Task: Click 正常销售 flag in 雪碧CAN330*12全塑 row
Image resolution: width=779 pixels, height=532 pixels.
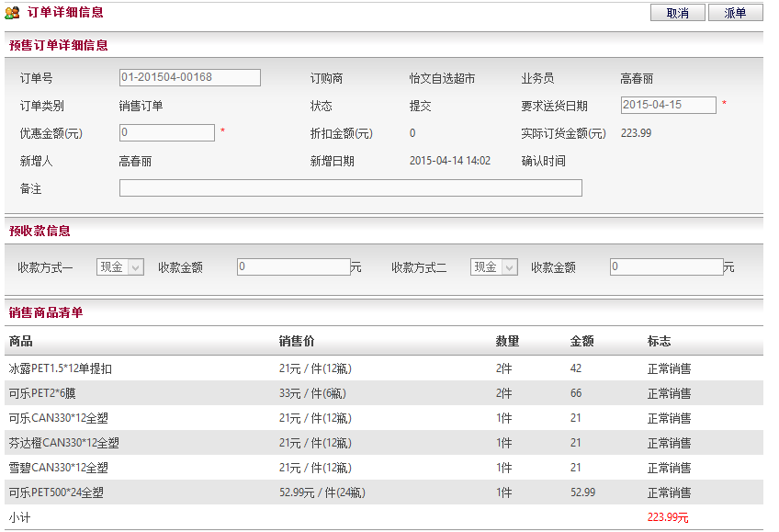Action: click(669, 468)
